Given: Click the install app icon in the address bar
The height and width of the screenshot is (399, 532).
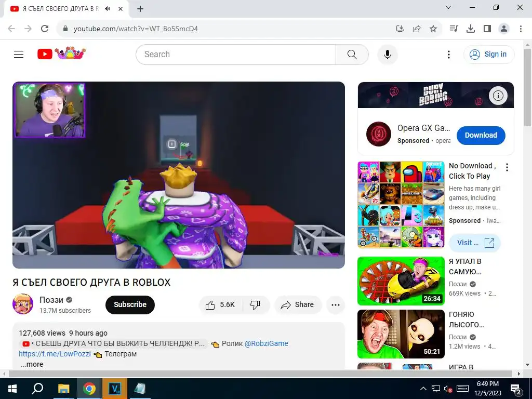Looking at the screenshot, I should 400,29.
